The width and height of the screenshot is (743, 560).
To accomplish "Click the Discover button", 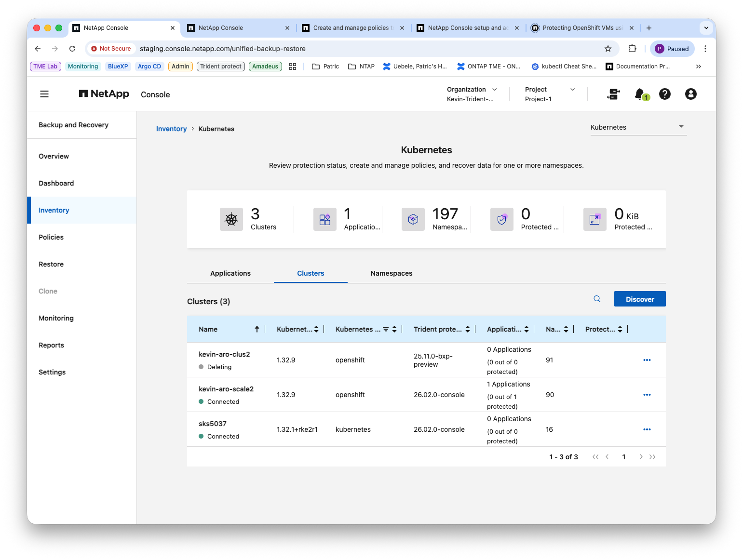I will pyautogui.click(x=640, y=299).
